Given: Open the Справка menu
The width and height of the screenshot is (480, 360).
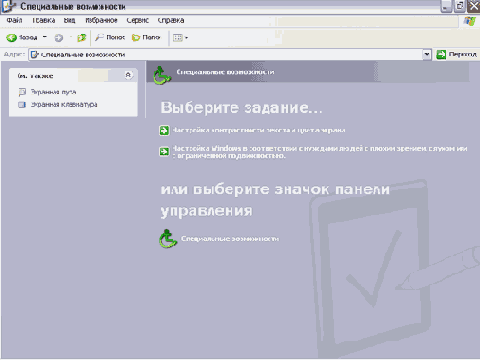Looking at the screenshot, I should tap(171, 20).
